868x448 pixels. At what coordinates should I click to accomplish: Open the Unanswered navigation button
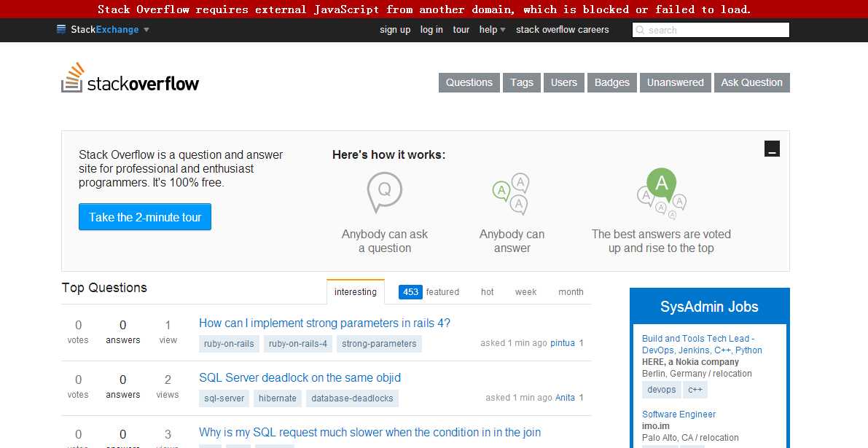[x=676, y=82]
